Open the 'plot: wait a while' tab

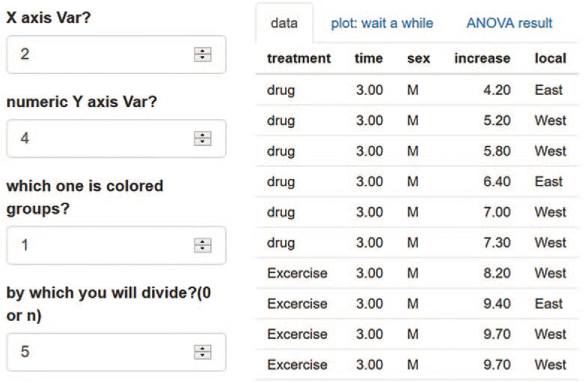pyautogui.click(x=382, y=23)
